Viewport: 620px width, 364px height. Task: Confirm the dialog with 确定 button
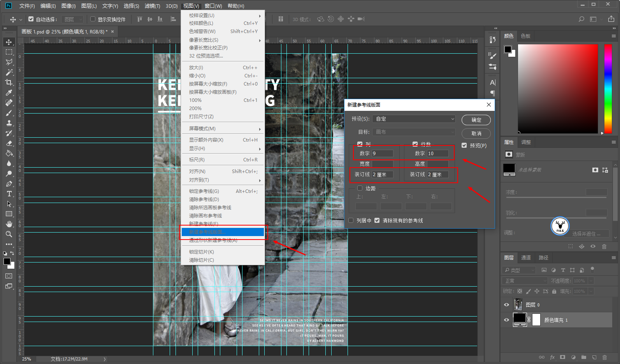[476, 120]
